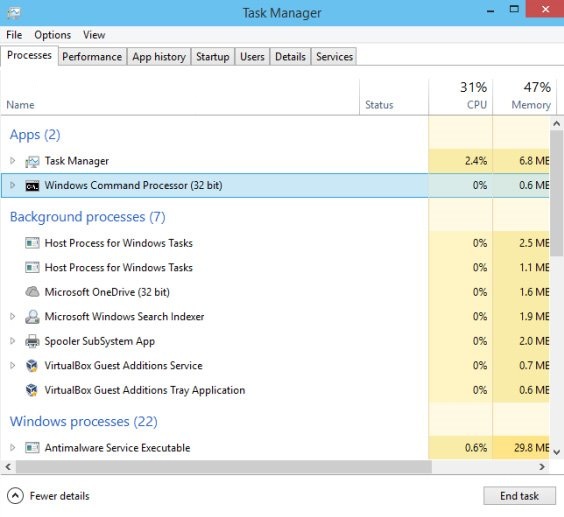Click the vertical scrollbar up arrow
The image size is (564, 517).
point(557,124)
